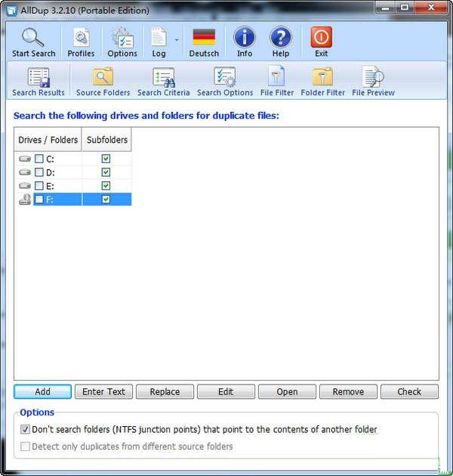
Task: Click the Start Search magnifier icon
Action: 33,38
